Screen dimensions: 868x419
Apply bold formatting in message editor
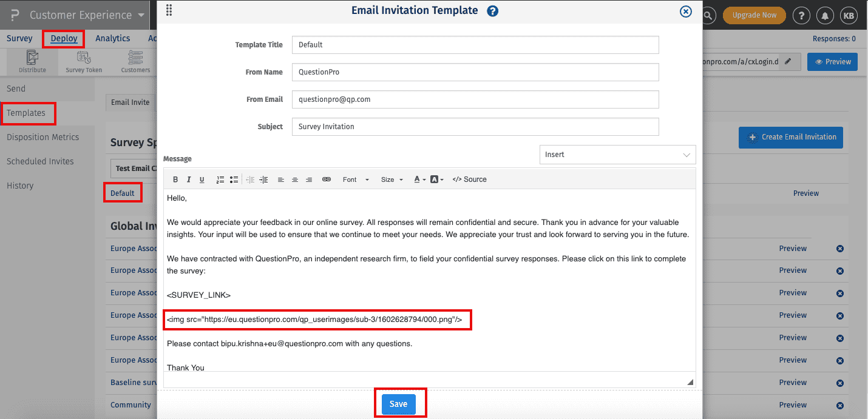pyautogui.click(x=175, y=179)
